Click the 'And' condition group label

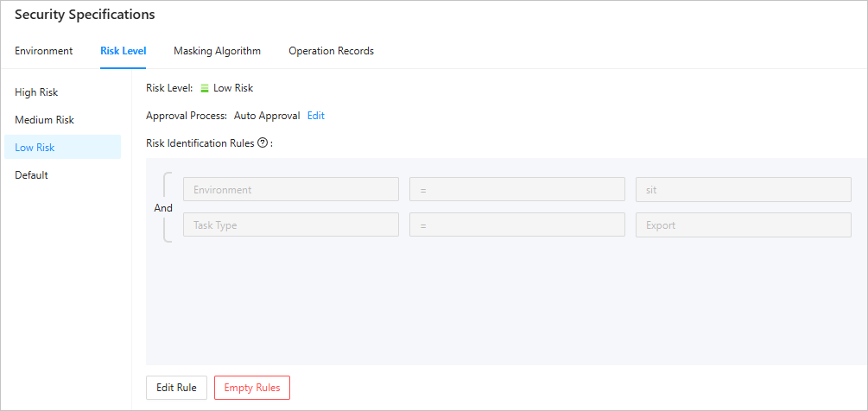(163, 208)
